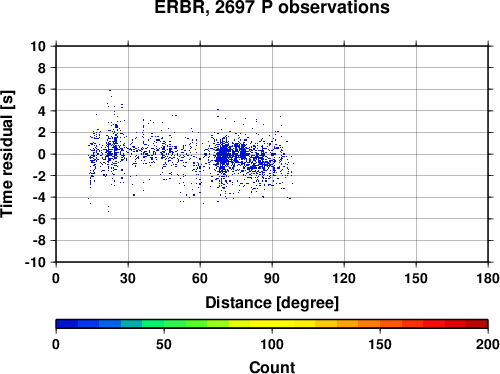
Task: Click the y-axis tick label '-10'
Action: 35,262
